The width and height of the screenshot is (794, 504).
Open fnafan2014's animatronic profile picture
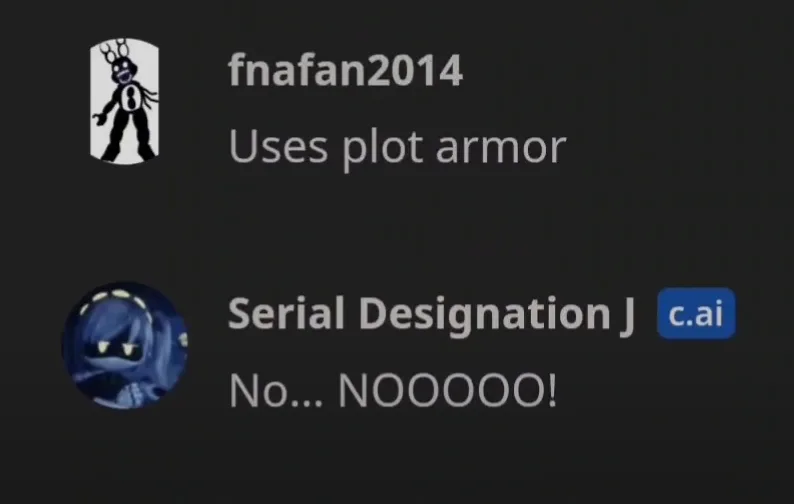125,101
